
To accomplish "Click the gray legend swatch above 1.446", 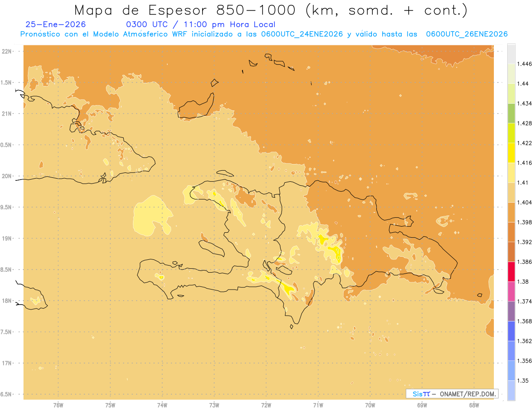I will 511,54.
